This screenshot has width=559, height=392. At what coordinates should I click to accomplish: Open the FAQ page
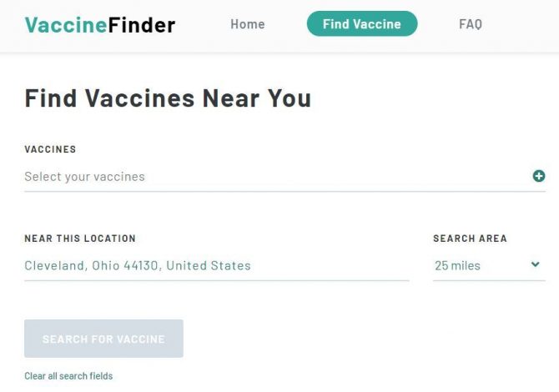pyautogui.click(x=471, y=24)
